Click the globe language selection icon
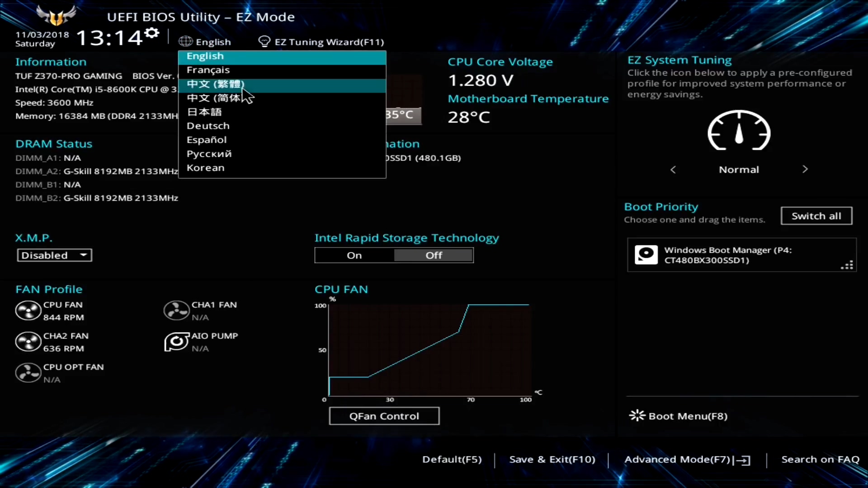868x488 pixels. click(186, 41)
